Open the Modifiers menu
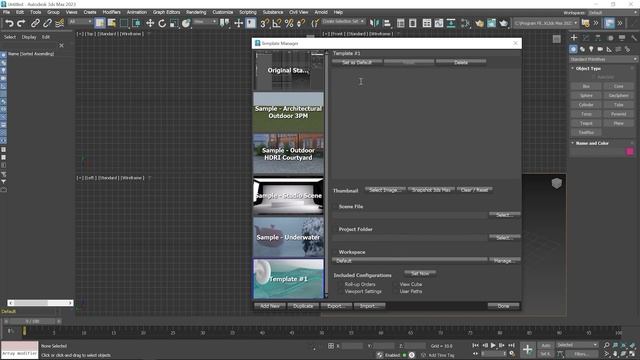 (111, 12)
